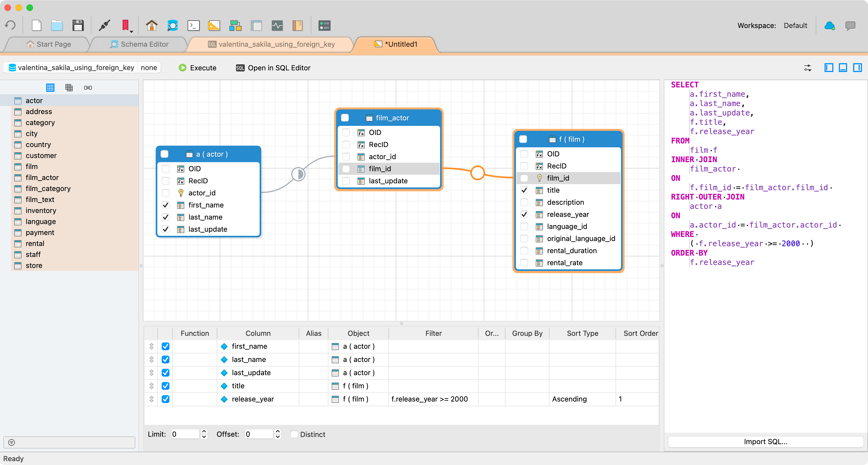Click the connect plug toolbar icon
The width and height of the screenshot is (868, 465).
tap(105, 26)
